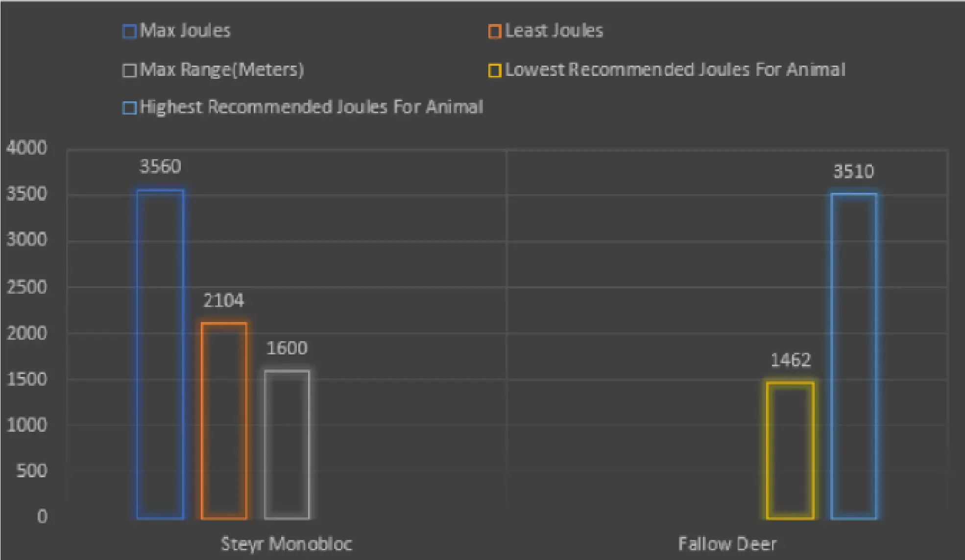This screenshot has width=965, height=560.
Task: Select the Least Joules legend label
Action: (554, 31)
